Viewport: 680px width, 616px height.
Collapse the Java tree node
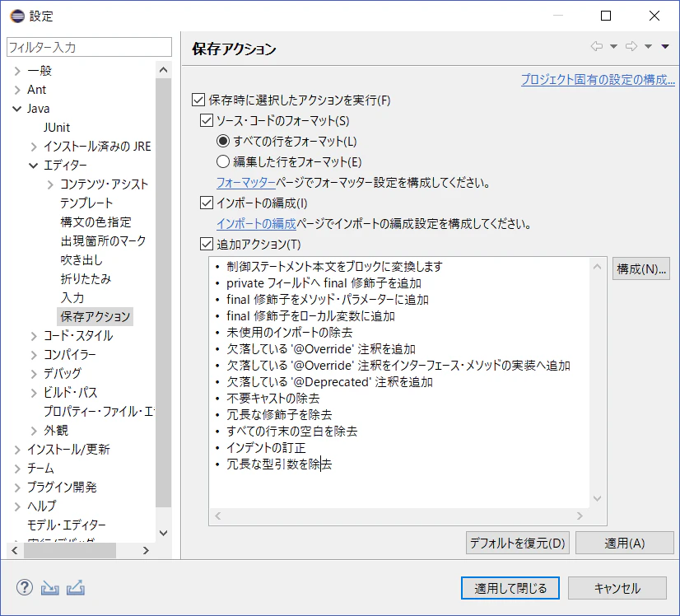pyautogui.click(x=17, y=109)
